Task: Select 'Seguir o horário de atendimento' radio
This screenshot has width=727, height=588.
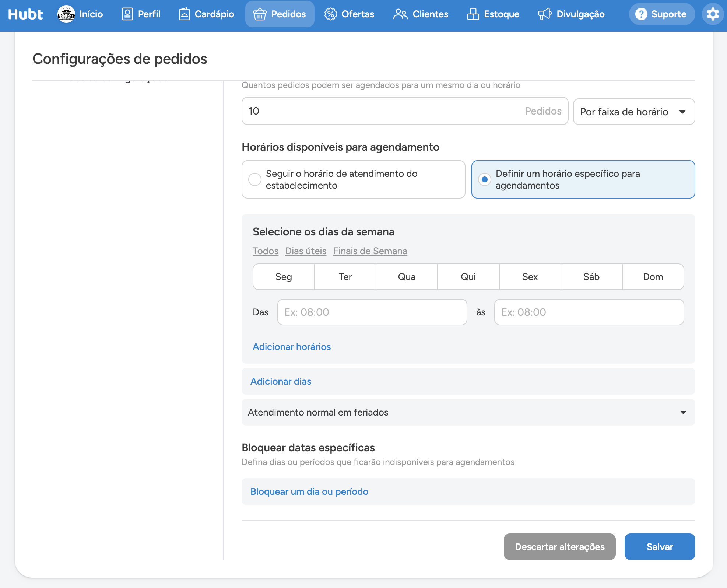Action: click(255, 179)
